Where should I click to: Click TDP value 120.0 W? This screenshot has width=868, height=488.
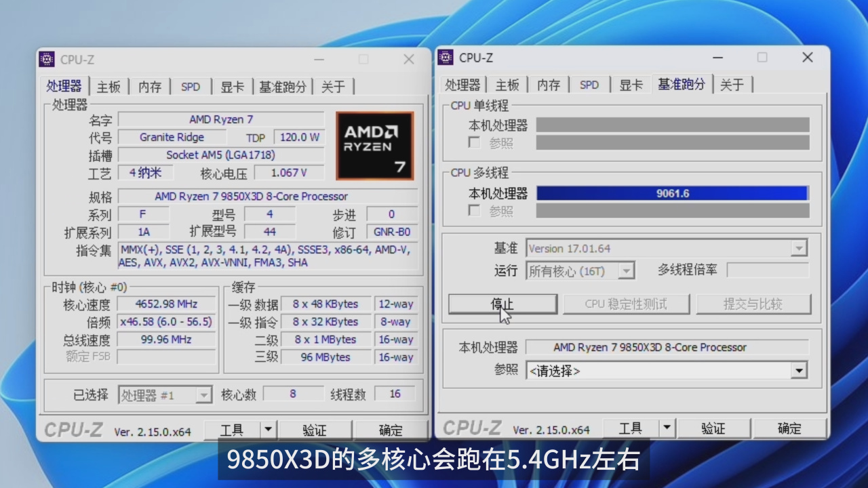[300, 137]
